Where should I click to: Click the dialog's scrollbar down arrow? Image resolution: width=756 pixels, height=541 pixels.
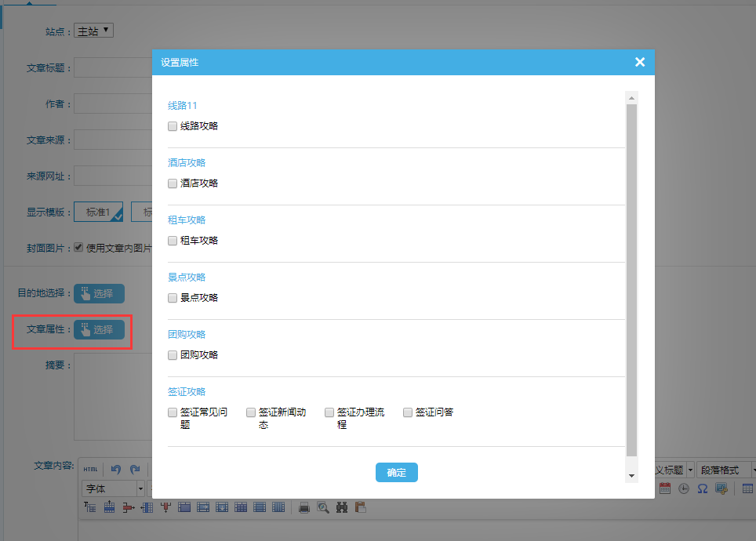click(x=631, y=476)
